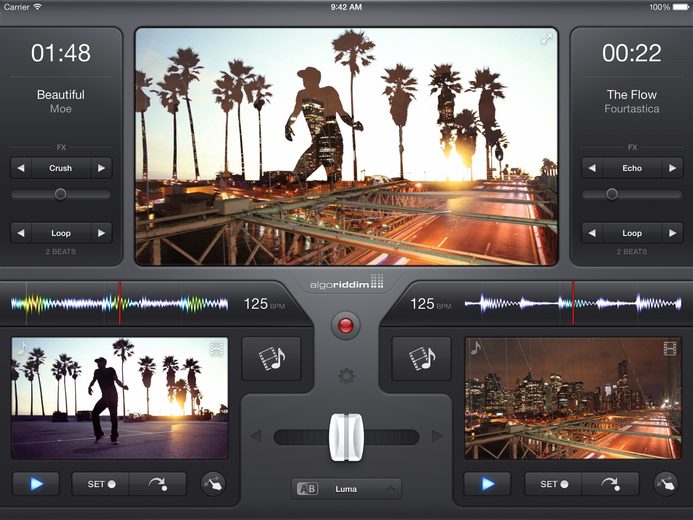
Task: Tap the Wi-Fi status icon
Action: pos(38,7)
